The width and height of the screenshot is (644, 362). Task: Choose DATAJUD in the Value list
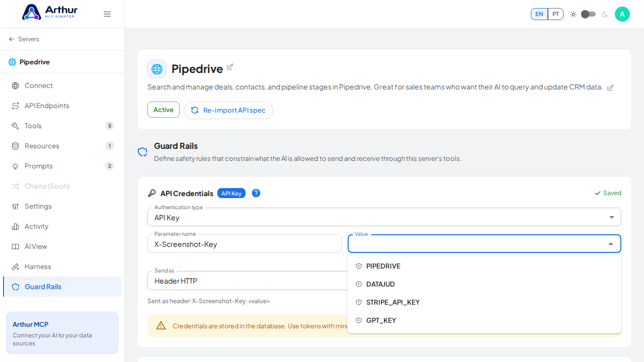(484, 284)
